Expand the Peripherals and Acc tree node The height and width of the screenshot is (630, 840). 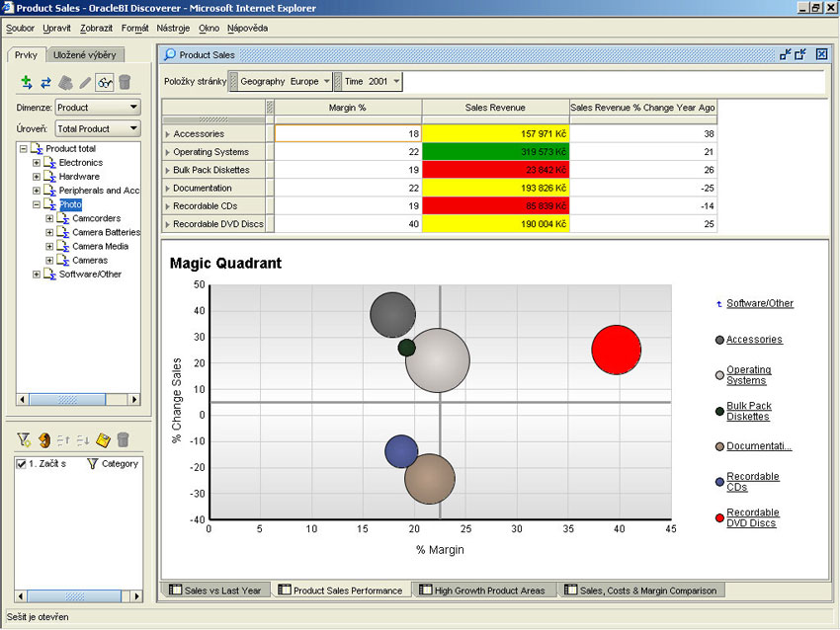pos(37,191)
